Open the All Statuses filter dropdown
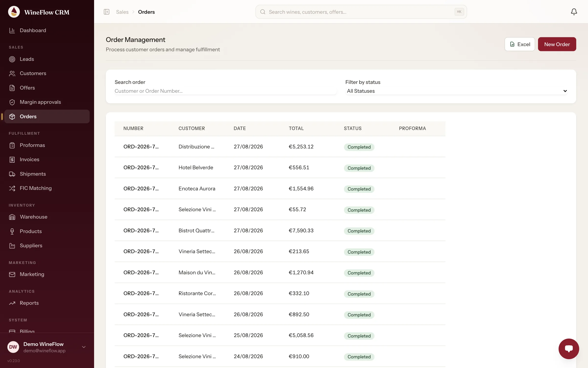 point(456,91)
